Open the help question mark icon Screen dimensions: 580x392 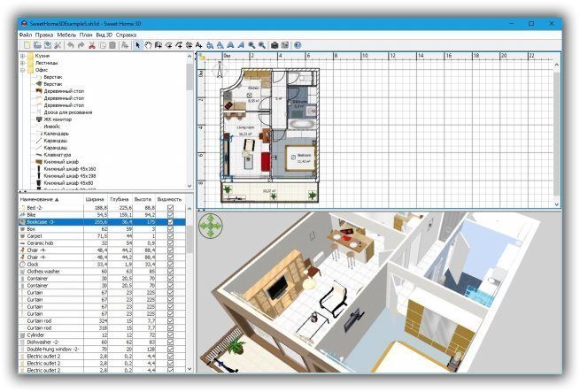[x=298, y=44]
